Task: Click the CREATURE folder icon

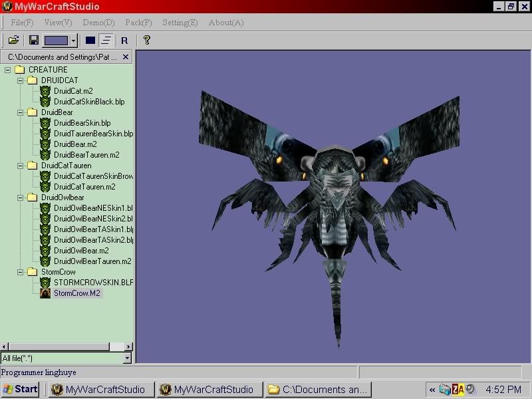Action: point(20,70)
